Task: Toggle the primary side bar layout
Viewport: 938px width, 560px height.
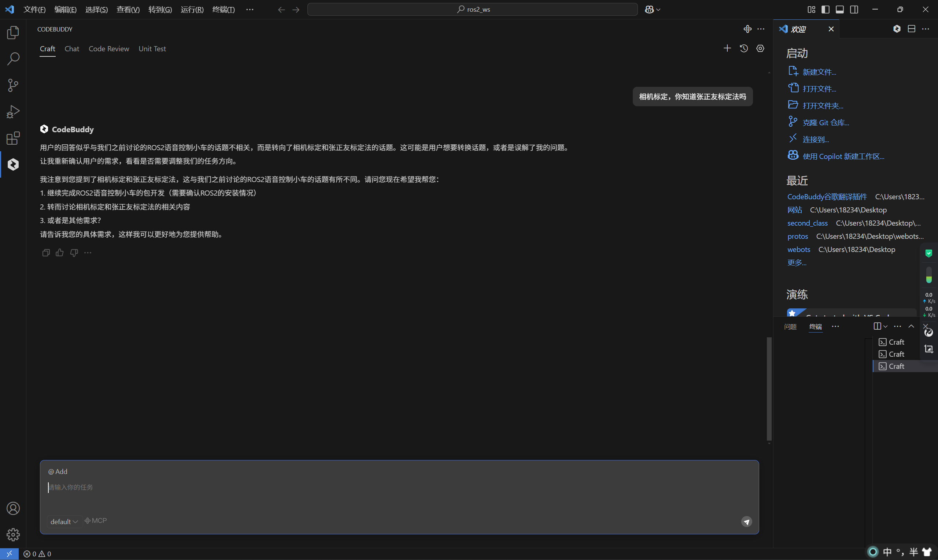Action: [x=825, y=10]
